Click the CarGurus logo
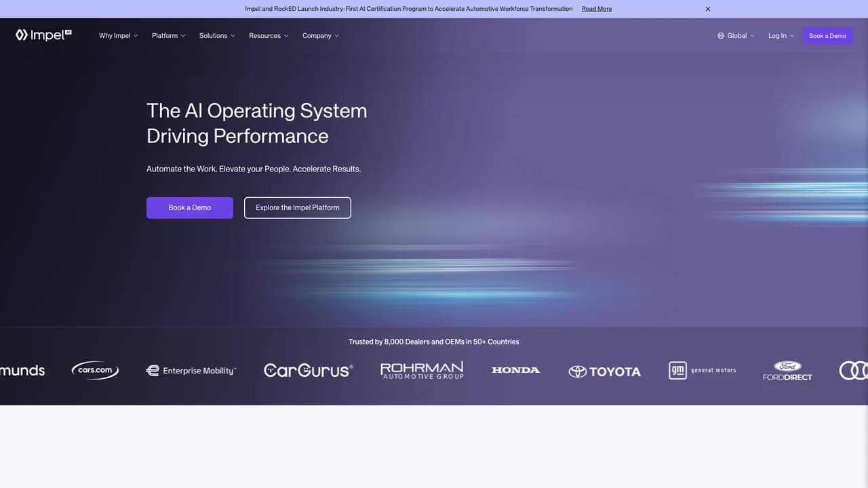This screenshot has width=868, height=488. coord(309,370)
